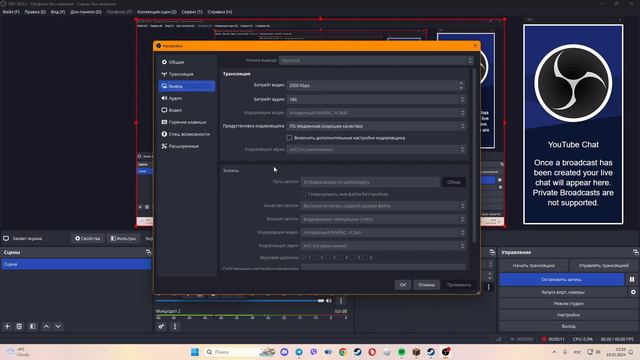The image size is (640, 360).
Task: Adjust the video bitrate stepper
Action: coord(461,85)
